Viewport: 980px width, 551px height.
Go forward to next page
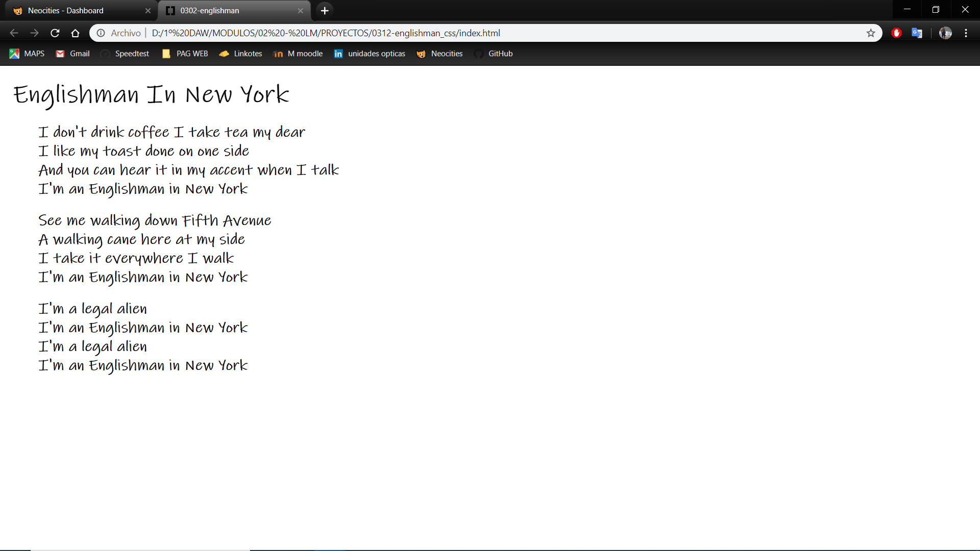coord(34,33)
